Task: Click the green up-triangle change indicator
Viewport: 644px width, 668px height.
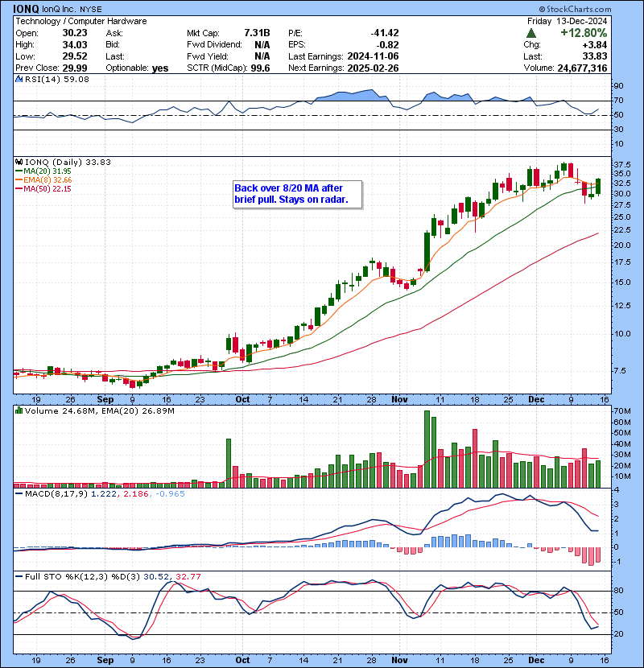Action: pos(531,33)
